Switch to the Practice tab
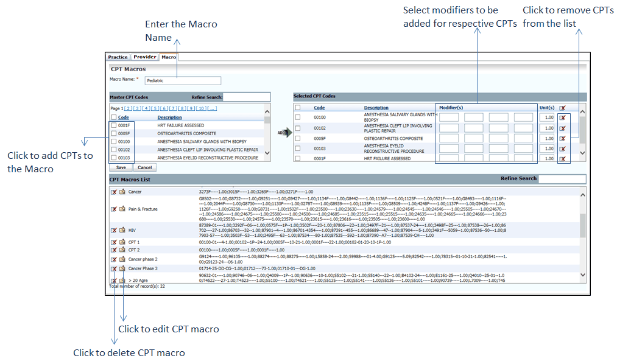The width and height of the screenshot is (617, 364). tap(118, 57)
